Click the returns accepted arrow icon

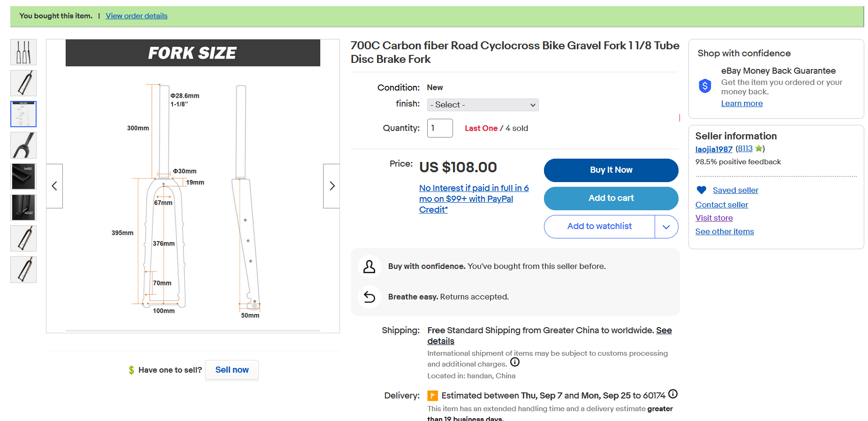coord(370,297)
